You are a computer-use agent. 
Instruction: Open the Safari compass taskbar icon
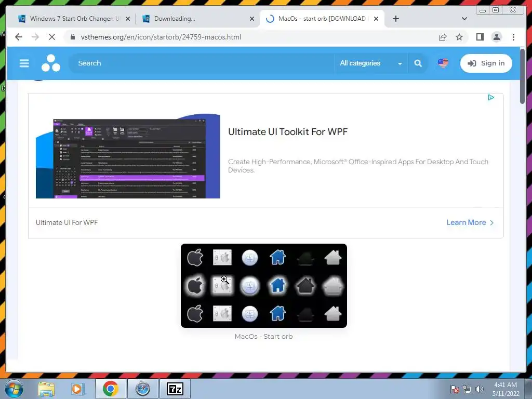click(143, 389)
